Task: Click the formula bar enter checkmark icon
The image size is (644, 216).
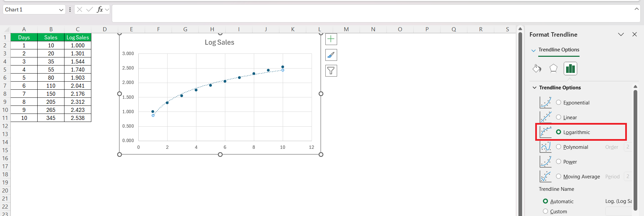Action: pos(90,9)
